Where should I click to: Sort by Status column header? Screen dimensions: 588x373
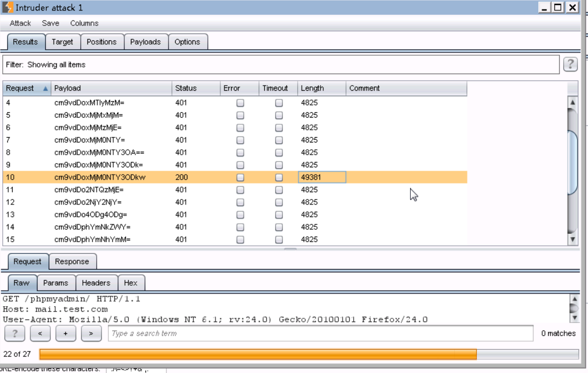[196, 88]
